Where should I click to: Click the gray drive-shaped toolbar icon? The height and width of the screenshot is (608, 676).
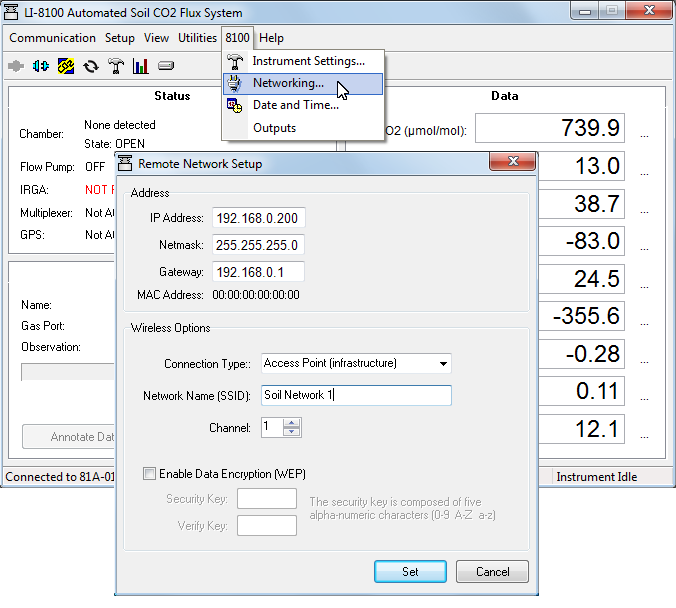point(166,66)
